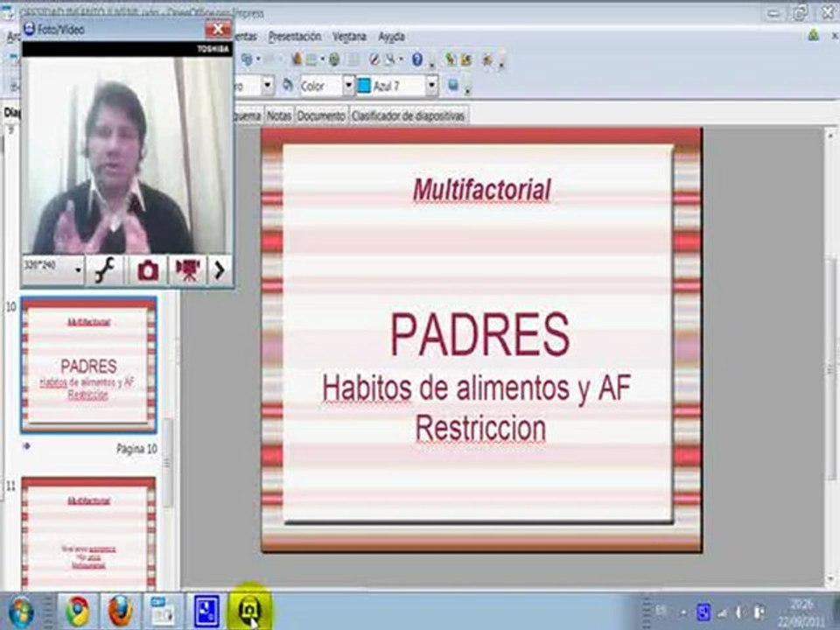This screenshot has width=840, height=630.
Task: Open the Azul 7 color dropdown
Action: (x=432, y=86)
